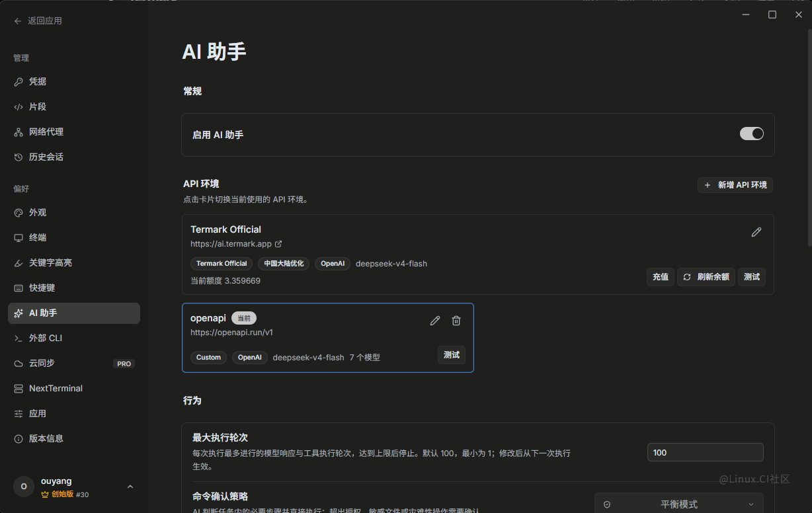Click the 中国大陆优化 tag
This screenshot has height=513, width=812.
(x=284, y=264)
